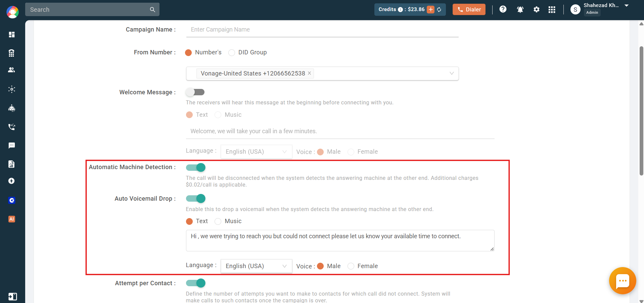This screenshot has width=644, height=303.
Task: Open the bot robot icon in sidebar
Action: 12,108
